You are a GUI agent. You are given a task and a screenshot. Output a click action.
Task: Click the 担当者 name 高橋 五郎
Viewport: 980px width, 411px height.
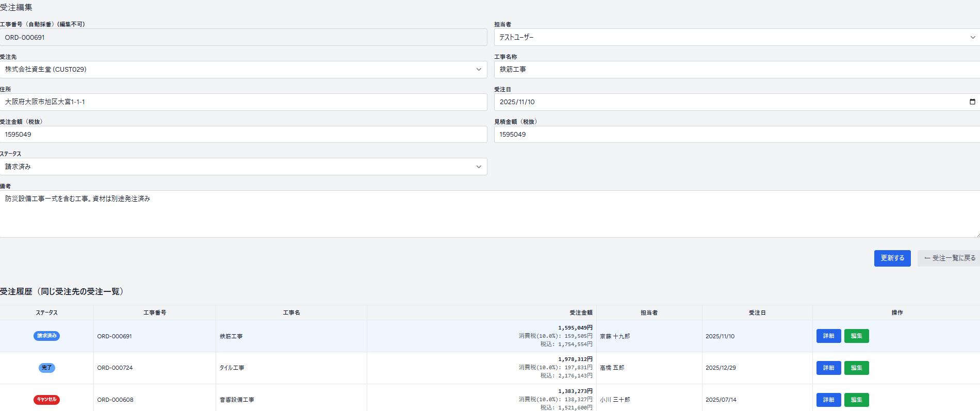click(x=612, y=368)
